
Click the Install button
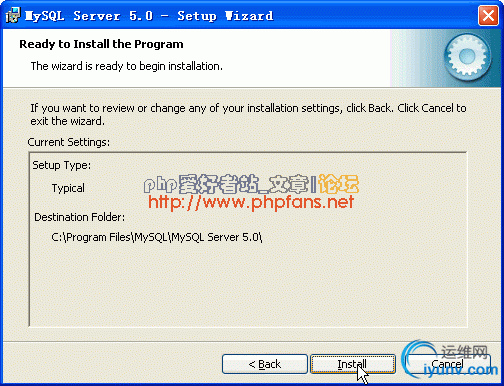point(353,364)
